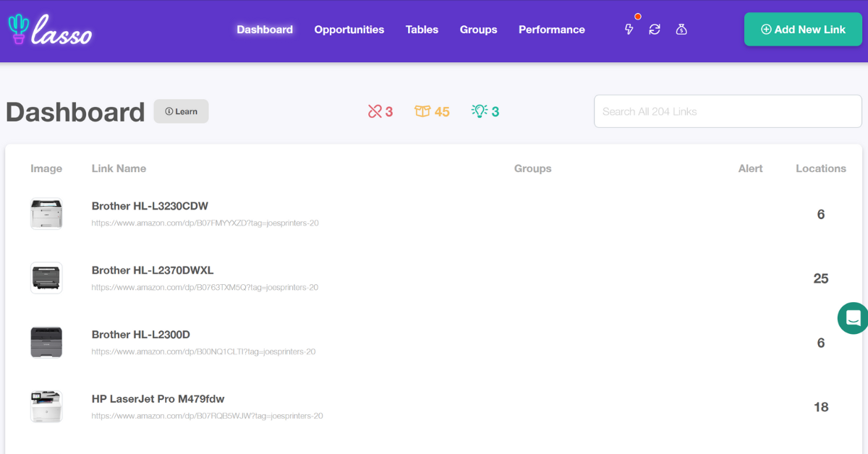Open the money bag icon
868x454 pixels.
(x=681, y=30)
